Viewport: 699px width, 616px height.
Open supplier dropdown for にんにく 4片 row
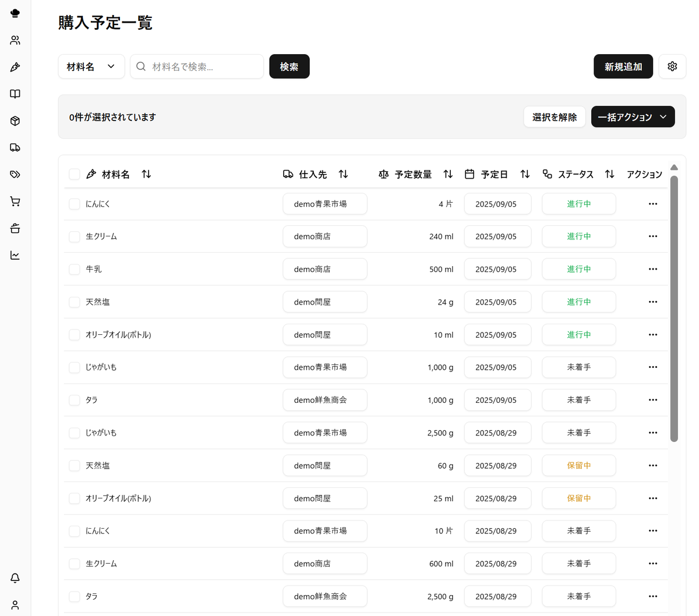click(x=325, y=204)
